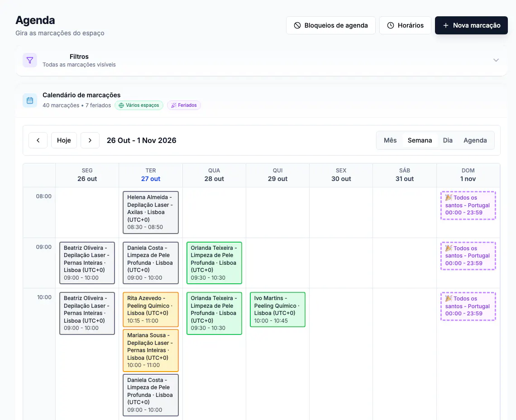Select the DOM 1 nov column header
This screenshot has height=420, width=516.
click(x=468, y=175)
